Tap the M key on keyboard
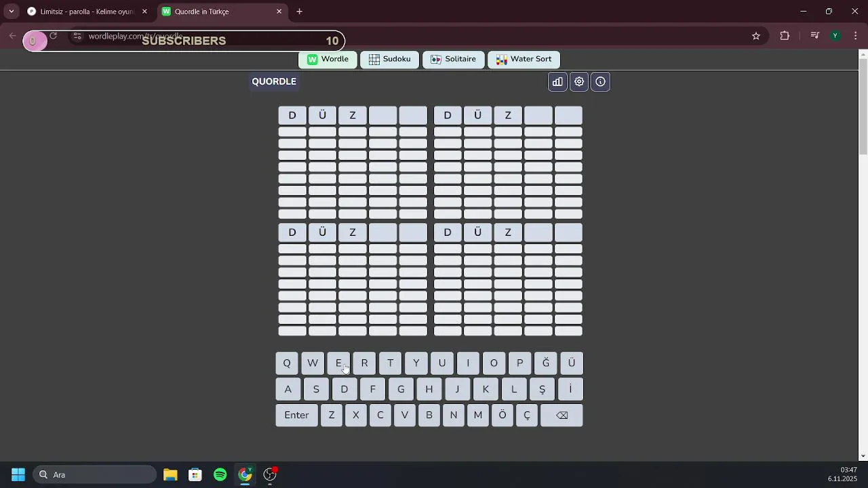Image resolution: width=868 pixels, height=488 pixels. point(478,415)
